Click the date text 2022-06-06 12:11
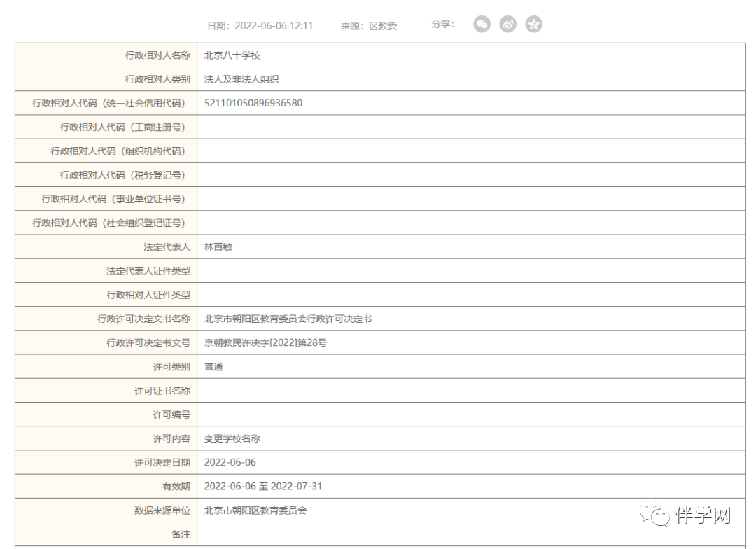 pos(274,26)
